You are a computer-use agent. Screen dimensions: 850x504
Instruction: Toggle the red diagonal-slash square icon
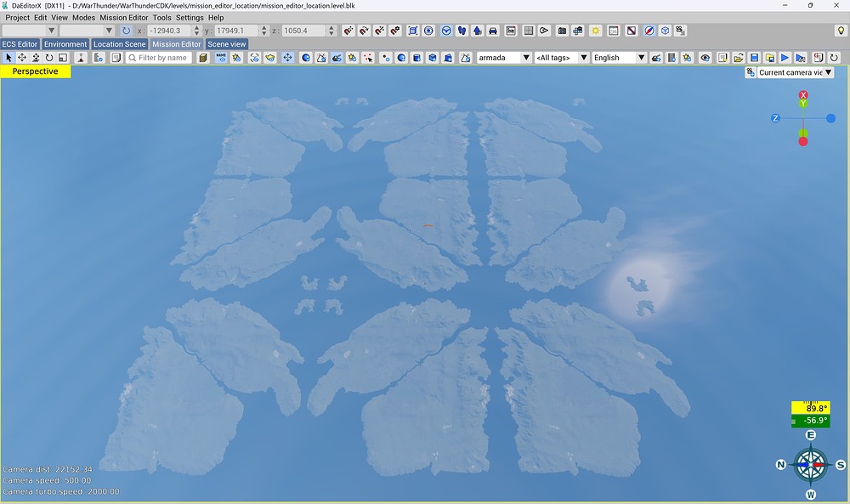[631, 31]
